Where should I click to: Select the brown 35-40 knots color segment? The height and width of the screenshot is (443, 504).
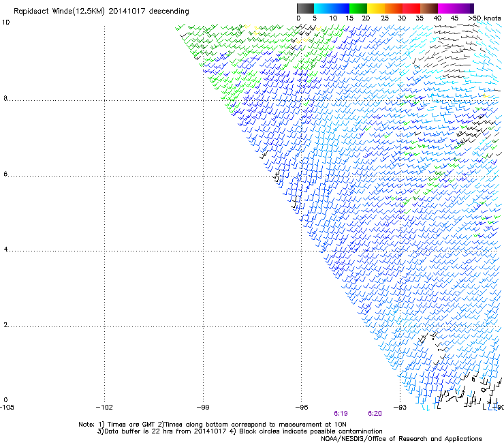[429, 8]
